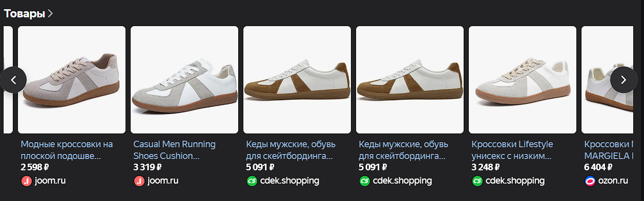Click cdek.shopping icon under Кроссовки Lifestyle
The height and width of the screenshot is (201, 644).
point(477,181)
